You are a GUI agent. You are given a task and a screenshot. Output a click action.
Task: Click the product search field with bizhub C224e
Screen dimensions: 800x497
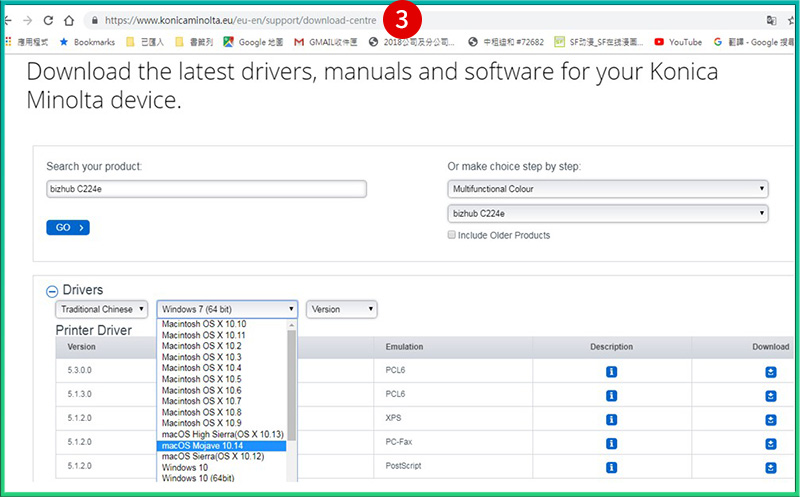(206, 188)
